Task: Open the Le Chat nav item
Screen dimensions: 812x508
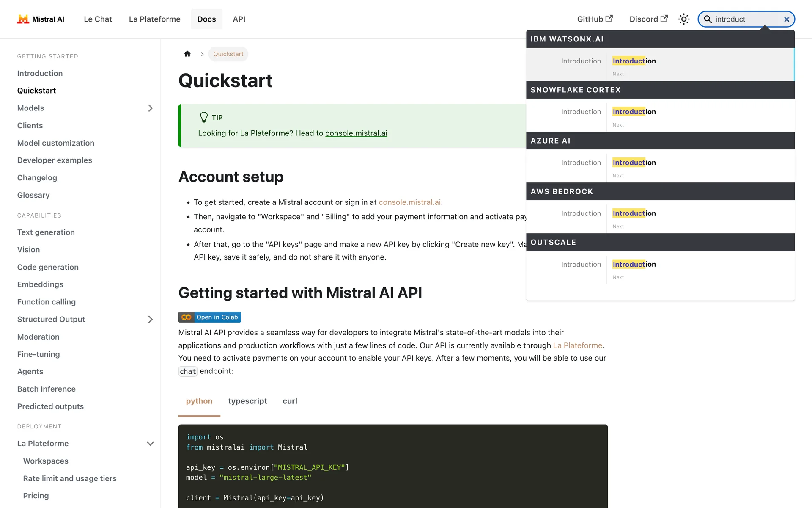Action: [98, 19]
